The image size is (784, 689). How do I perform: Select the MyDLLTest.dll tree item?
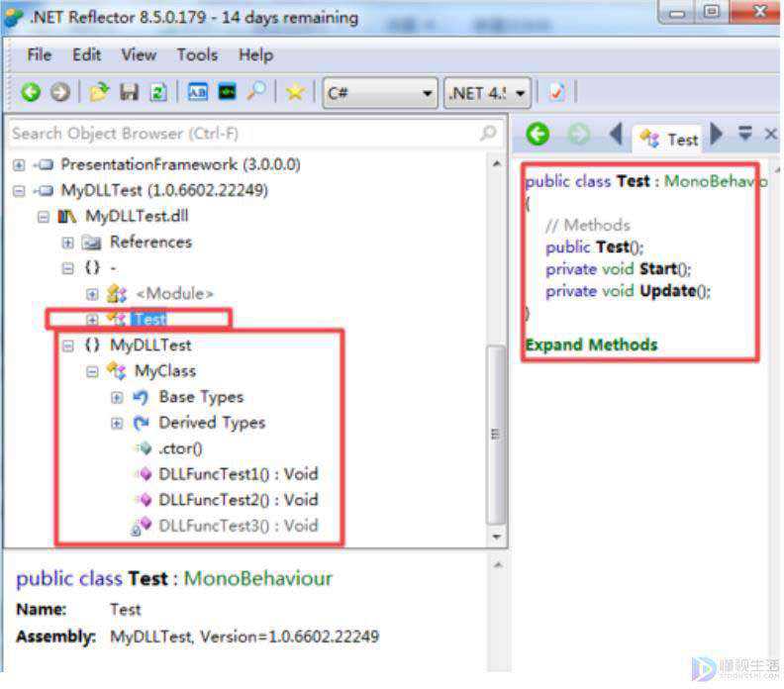tap(137, 217)
